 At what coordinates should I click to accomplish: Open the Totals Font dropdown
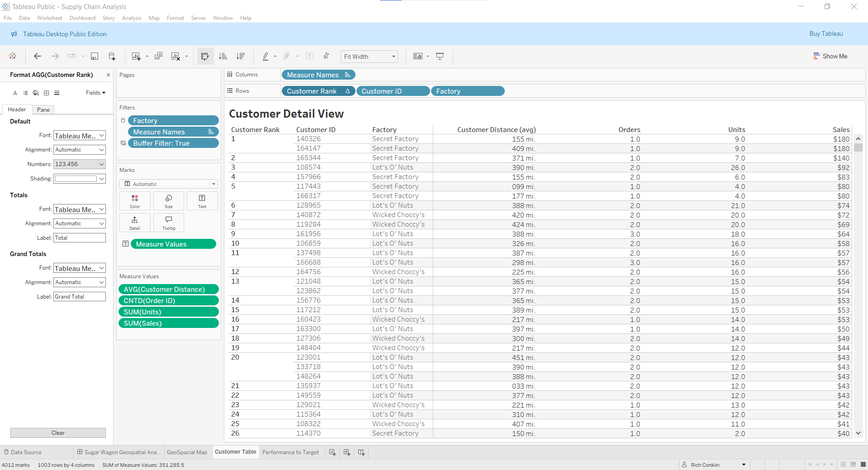pyautogui.click(x=80, y=209)
